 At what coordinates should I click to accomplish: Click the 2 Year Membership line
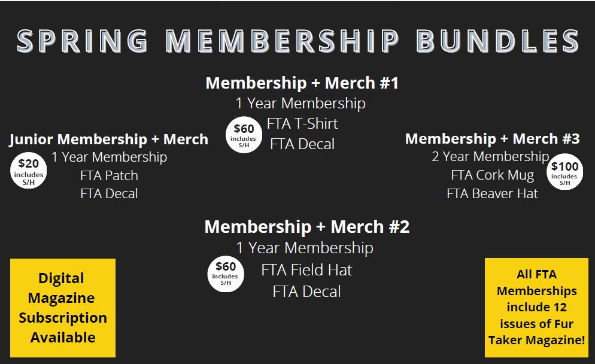(490, 156)
